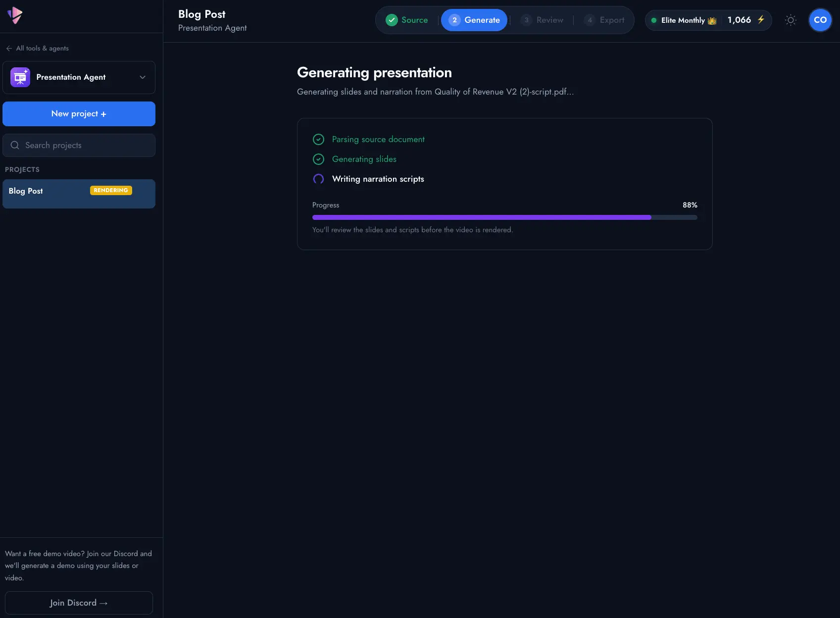The image size is (840, 618).
Task: Click the Generating slides text
Action: (364, 159)
